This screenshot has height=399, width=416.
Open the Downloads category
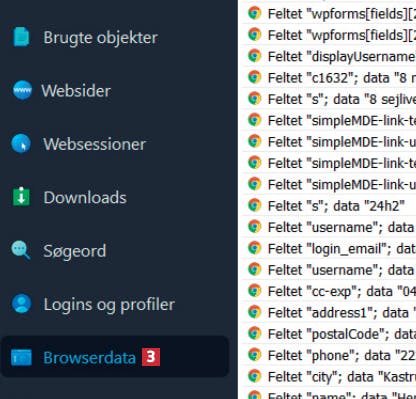pos(85,197)
